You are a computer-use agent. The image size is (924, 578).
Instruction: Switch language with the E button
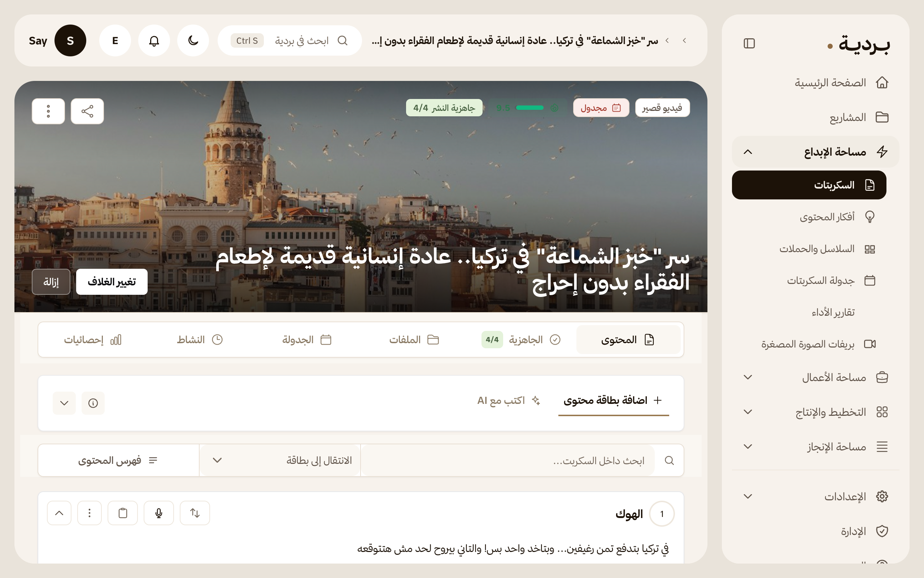click(x=115, y=40)
